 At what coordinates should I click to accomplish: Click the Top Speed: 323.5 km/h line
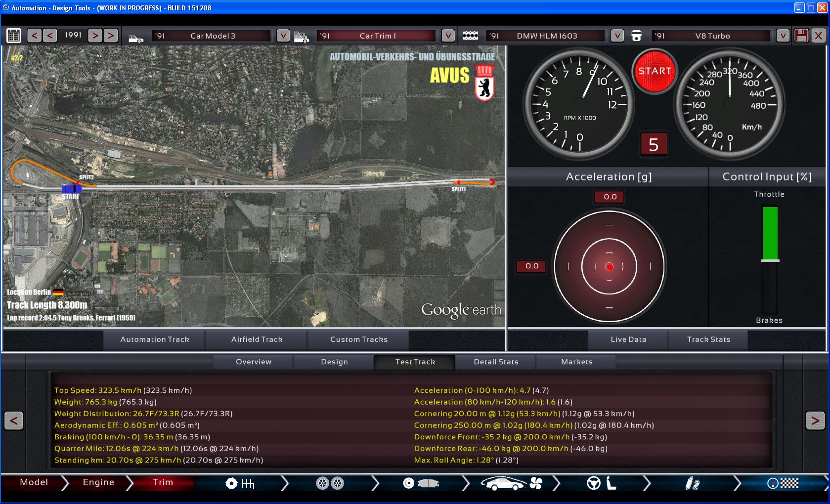click(123, 390)
